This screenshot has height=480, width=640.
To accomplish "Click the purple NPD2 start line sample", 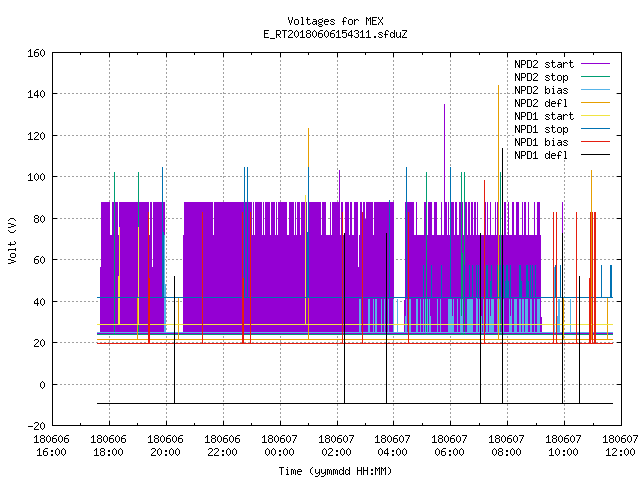I will coord(596,64).
